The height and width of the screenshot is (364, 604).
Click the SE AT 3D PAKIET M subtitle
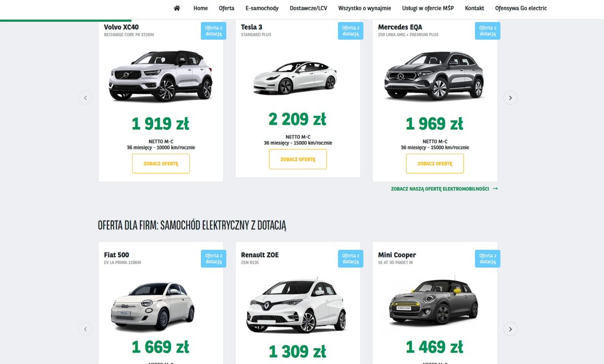coord(395,262)
